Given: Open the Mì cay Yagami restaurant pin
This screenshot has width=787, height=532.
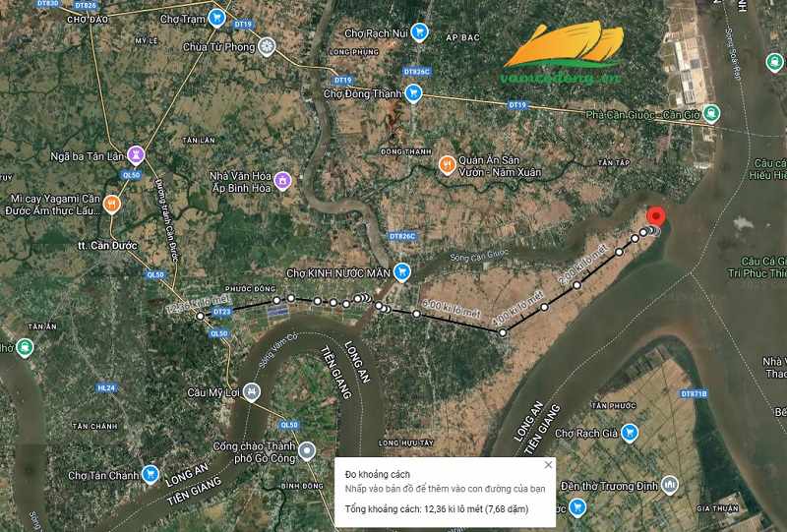Looking at the screenshot, I should point(111,204).
